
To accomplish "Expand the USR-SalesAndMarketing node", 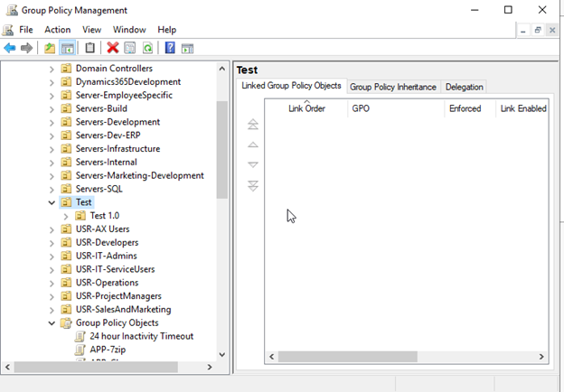I will 52,310.
